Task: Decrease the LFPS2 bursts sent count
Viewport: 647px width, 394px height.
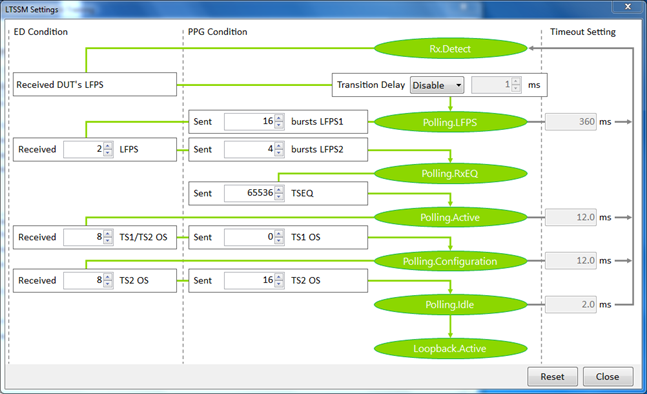Action: (279, 153)
